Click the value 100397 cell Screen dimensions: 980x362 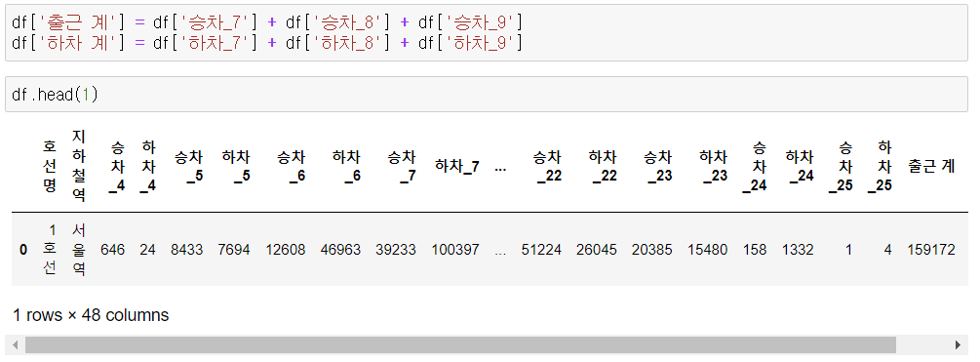(x=455, y=250)
